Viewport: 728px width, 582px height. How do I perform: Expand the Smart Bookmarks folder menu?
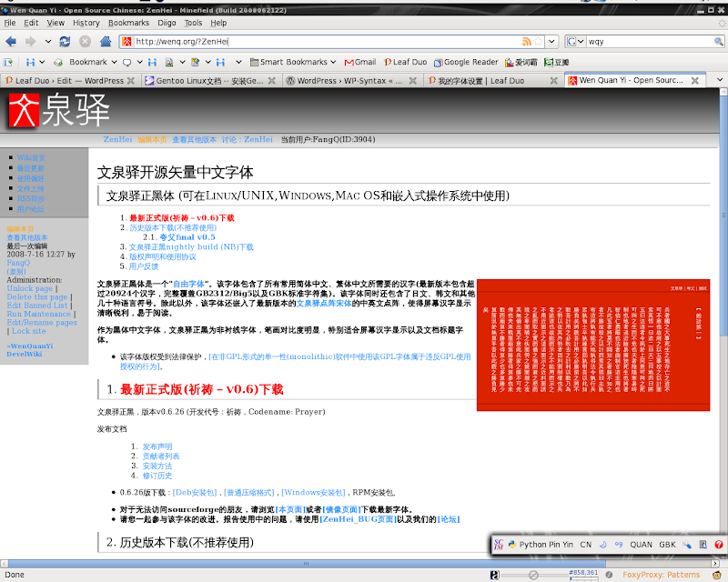click(x=292, y=62)
